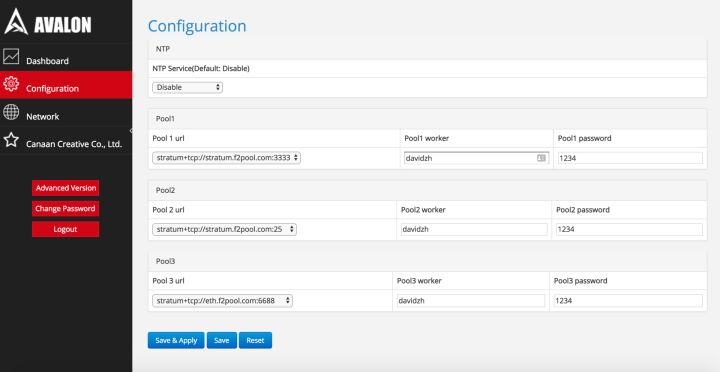
Task: Log out with the Logout button
Action: (66, 229)
